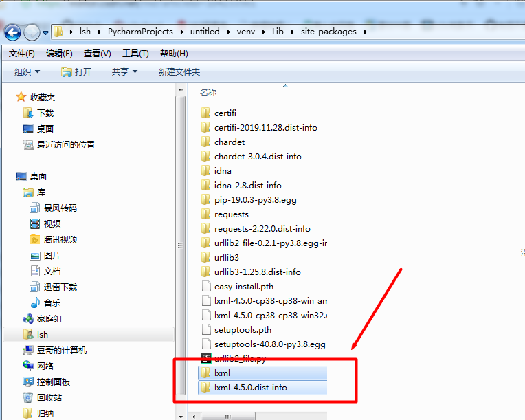Screen dimensions: 525x420
Task: Click navigation pane scrollbar up arrow
Action: point(181,89)
